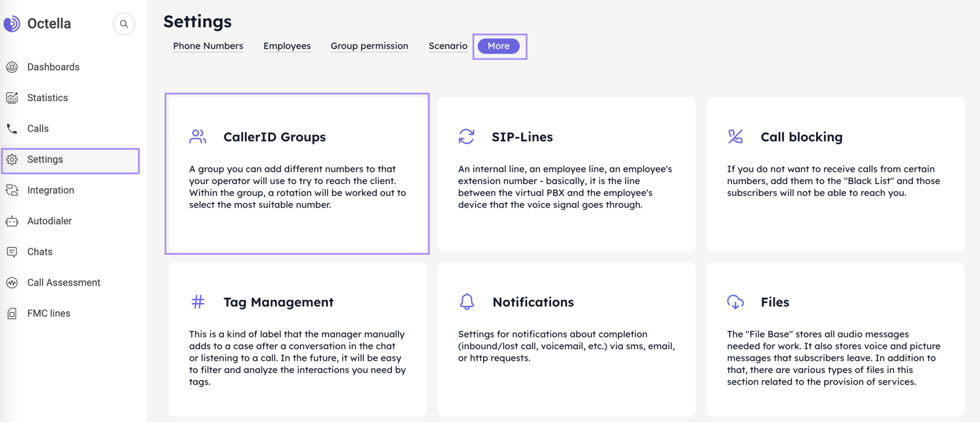Select the Group permission tab

(369, 46)
